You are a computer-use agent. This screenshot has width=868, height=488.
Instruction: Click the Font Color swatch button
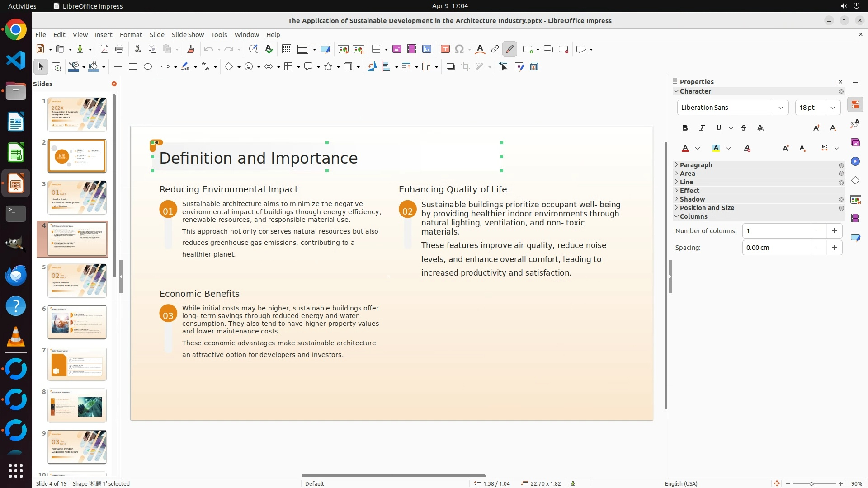(x=685, y=149)
